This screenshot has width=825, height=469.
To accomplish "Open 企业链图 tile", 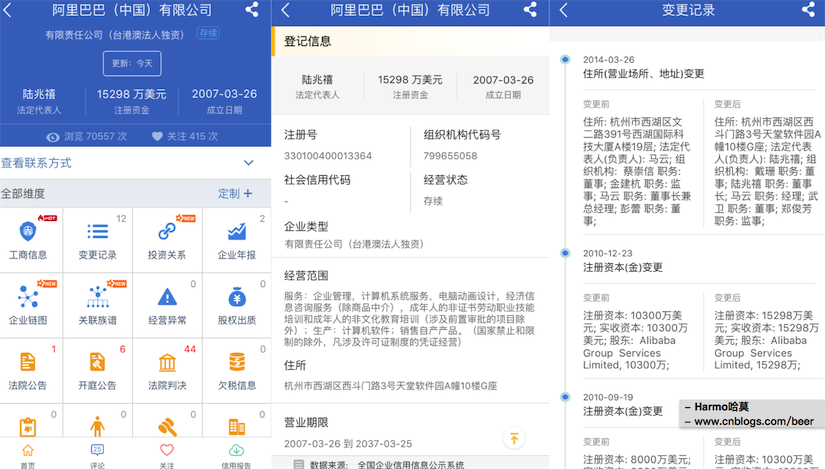I will coord(31,305).
